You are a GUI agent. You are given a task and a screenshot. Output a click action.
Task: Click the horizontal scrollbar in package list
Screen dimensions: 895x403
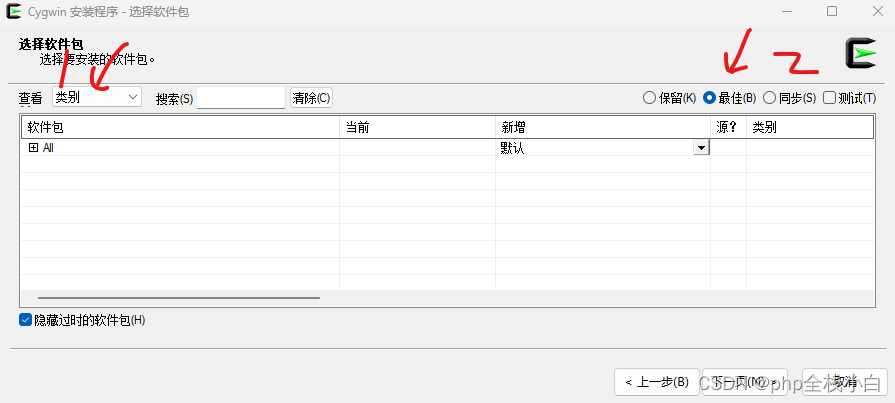coord(179,297)
